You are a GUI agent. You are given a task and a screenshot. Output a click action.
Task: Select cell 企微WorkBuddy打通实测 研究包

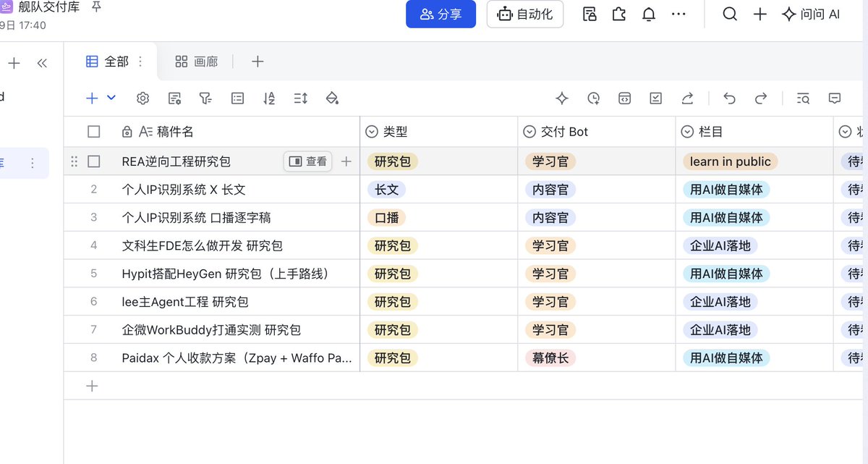[211, 330]
